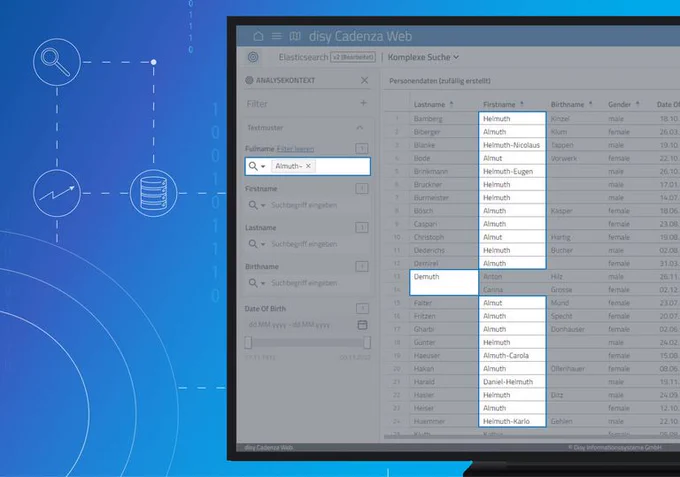Select the Vorwerk birthname cell
Viewport: 680px width, 477px height.
(575, 158)
